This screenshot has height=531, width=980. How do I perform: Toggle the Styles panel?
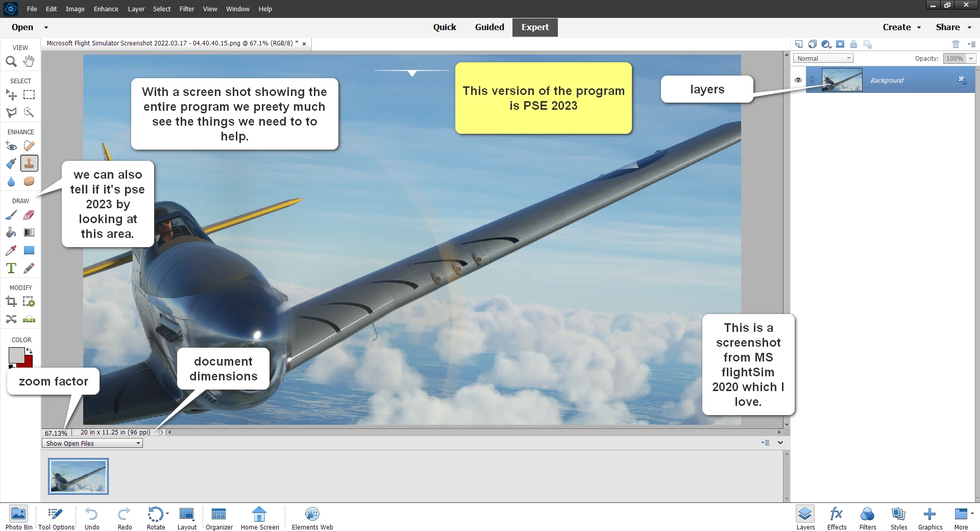point(899,518)
